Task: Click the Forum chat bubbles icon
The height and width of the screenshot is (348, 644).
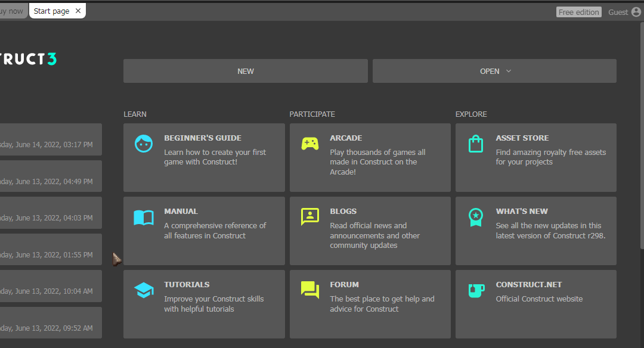Action: (309, 290)
